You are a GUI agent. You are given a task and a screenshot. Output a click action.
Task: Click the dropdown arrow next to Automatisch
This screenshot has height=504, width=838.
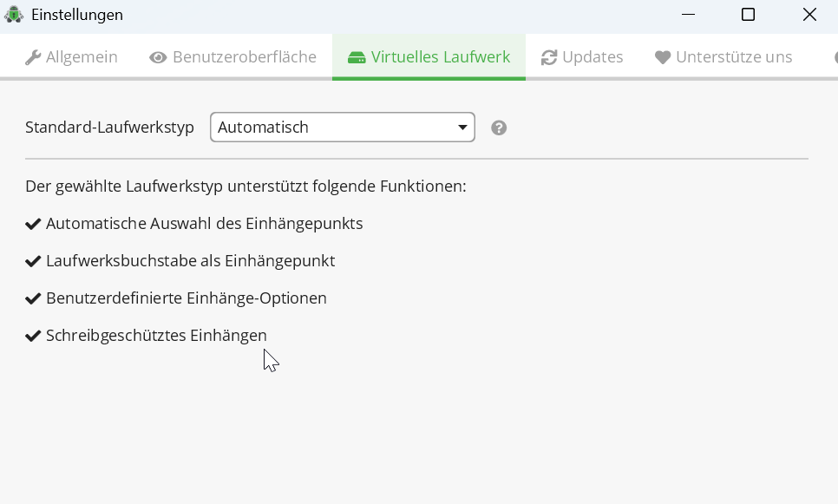(462, 127)
